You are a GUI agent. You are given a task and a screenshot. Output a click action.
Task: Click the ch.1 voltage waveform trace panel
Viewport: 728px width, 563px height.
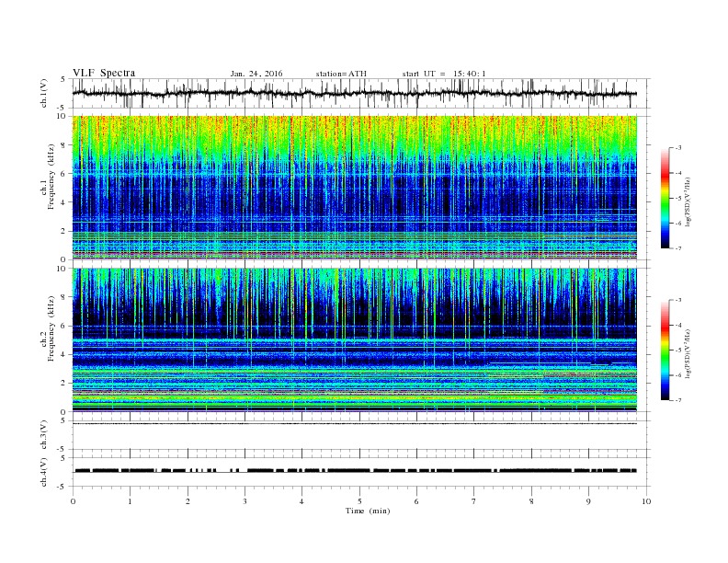click(x=360, y=93)
